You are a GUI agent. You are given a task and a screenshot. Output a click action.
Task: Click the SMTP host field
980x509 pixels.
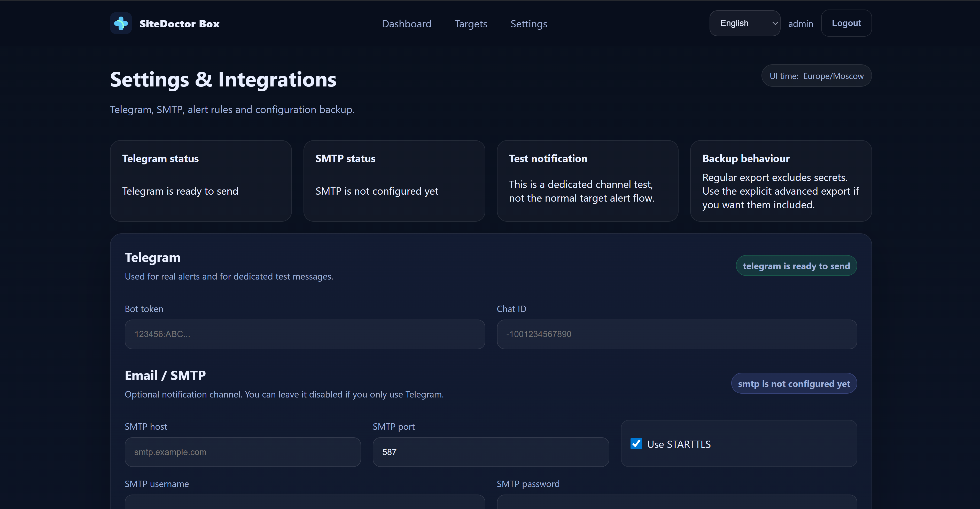pyautogui.click(x=242, y=452)
